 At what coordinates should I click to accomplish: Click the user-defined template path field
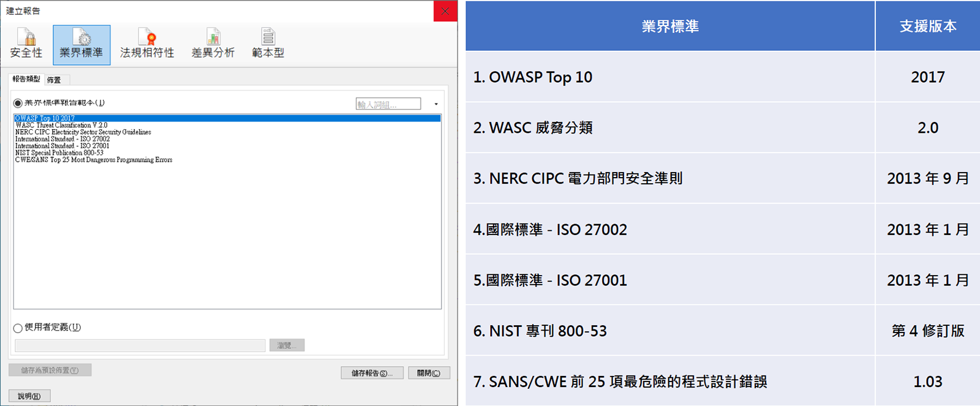coord(140,345)
